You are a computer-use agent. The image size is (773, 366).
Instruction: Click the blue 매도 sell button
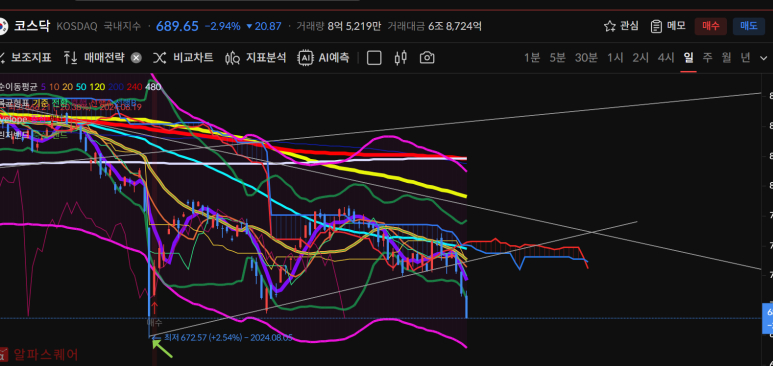point(749,26)
